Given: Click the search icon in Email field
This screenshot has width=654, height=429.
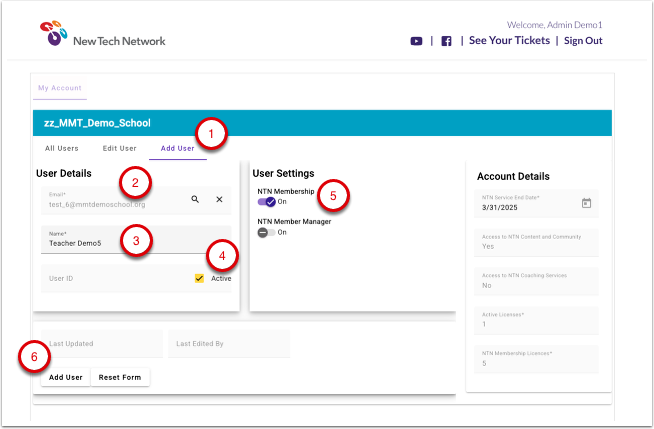Looking at the screenshot, I should 195,200.
